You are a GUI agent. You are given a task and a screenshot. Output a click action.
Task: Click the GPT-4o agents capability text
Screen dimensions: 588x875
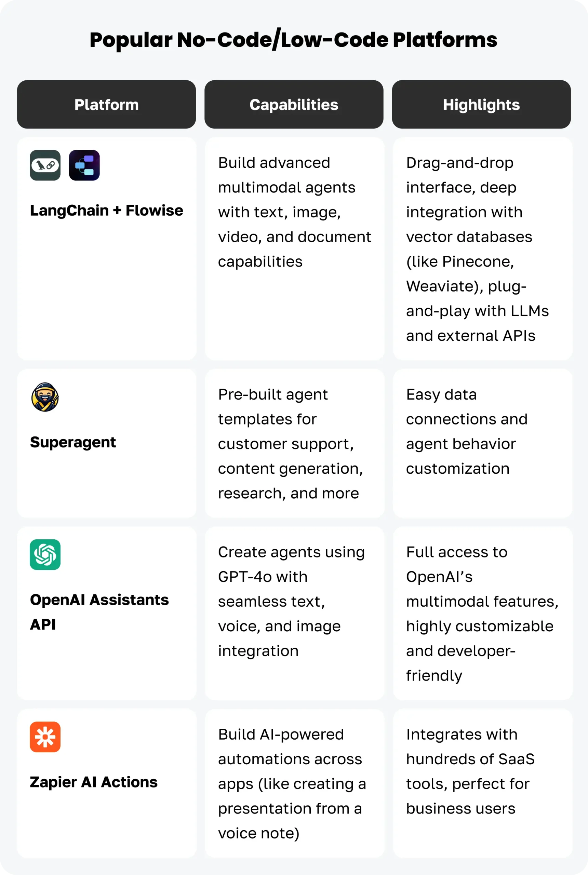click(291, 601)
